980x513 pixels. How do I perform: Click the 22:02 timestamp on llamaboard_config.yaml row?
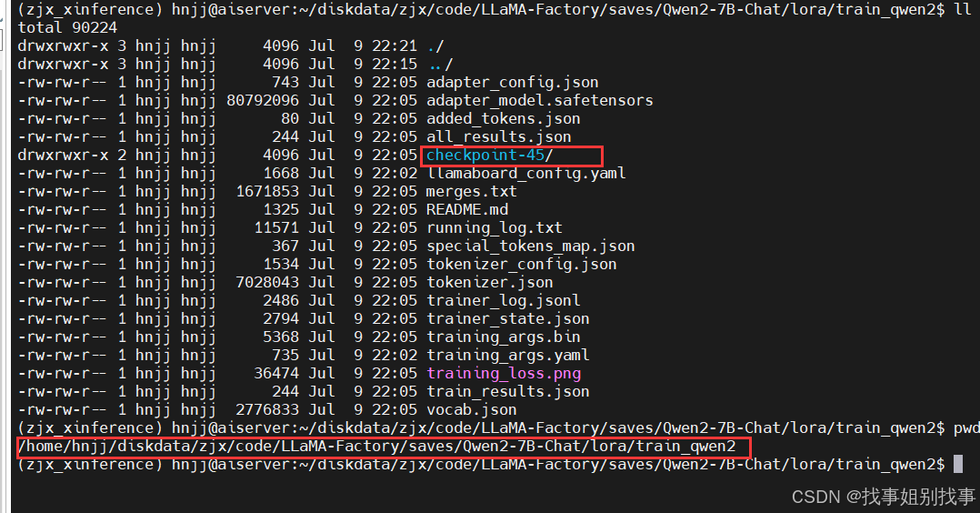395,174
